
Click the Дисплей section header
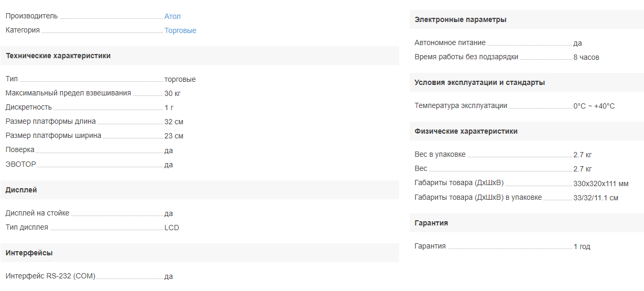[x=22, y=190]
